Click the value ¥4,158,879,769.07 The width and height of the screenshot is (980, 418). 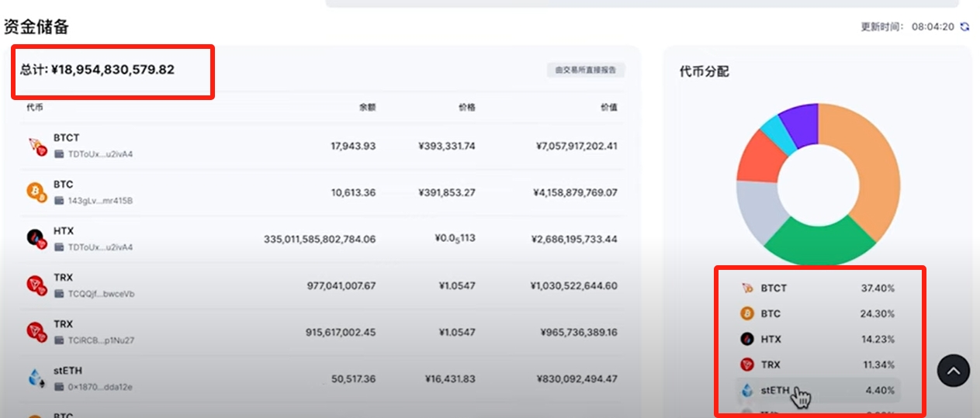576,192
